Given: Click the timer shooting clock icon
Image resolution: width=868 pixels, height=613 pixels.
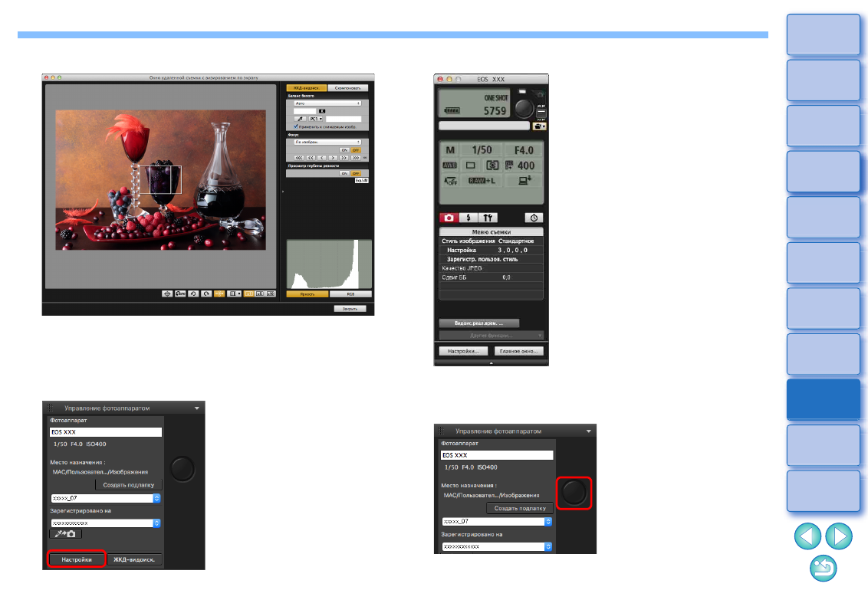Looking at the screenshot, I should click(x=534, y=218).
